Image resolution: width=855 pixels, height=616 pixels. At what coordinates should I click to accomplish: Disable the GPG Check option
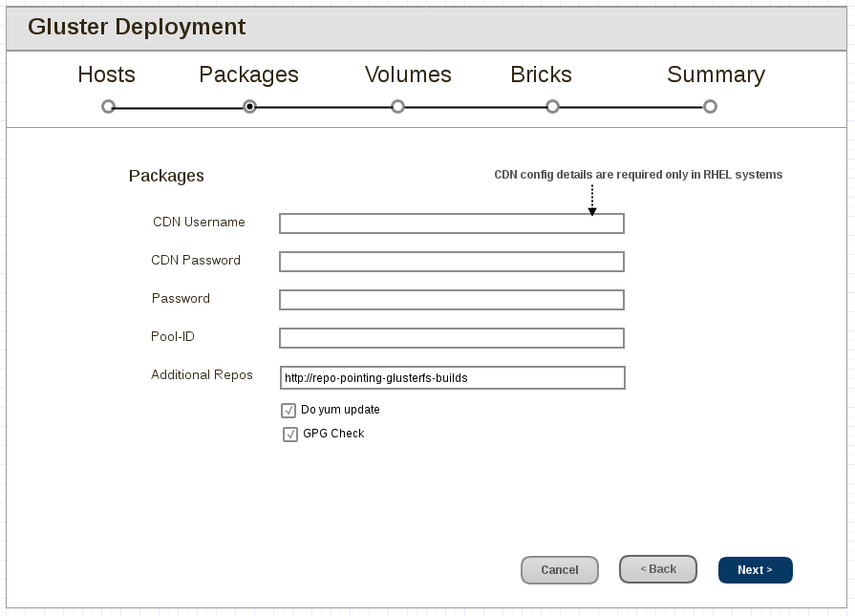(290, 434)
